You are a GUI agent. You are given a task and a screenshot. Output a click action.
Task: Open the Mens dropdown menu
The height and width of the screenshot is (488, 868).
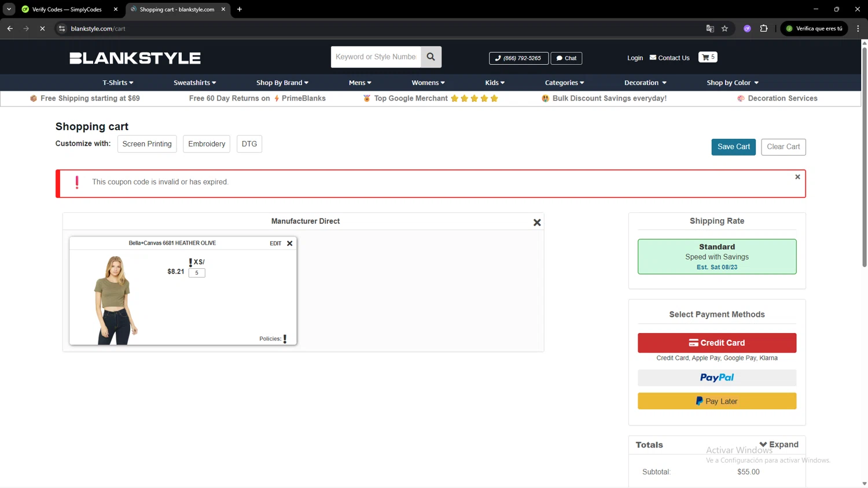360,83
